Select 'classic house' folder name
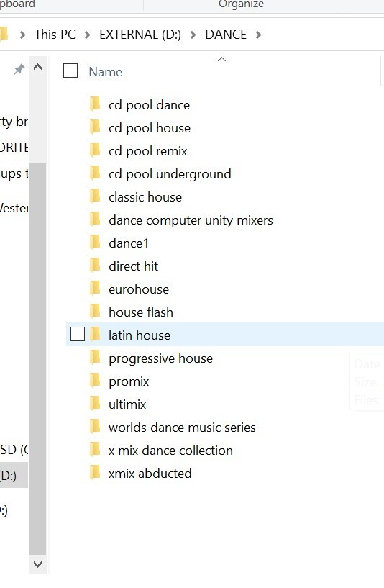This screenshot has width=384, height=588. pyautogui.click(x=145, y=197)
